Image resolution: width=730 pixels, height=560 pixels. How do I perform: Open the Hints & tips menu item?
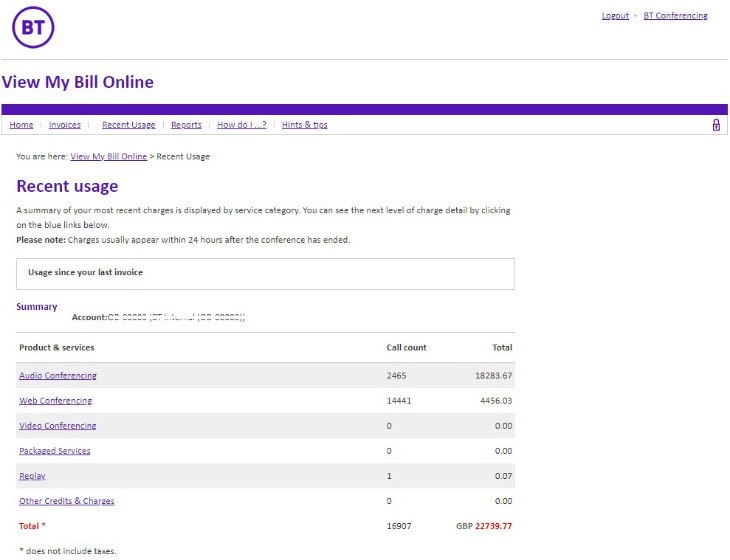point(304,125)
